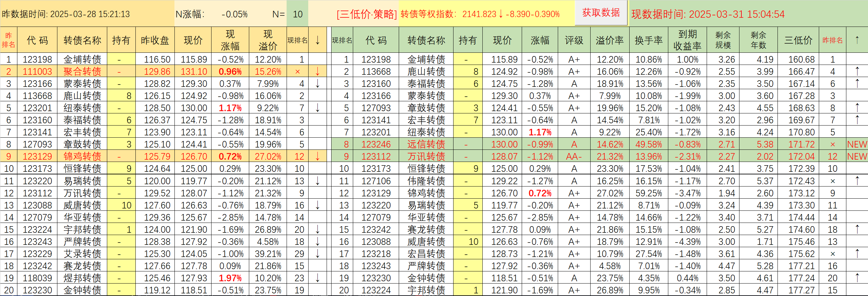Select 到期收益率 value -4.39%
Image resolution: width=868 pixels, height=296 pixels.
point(687,242)
